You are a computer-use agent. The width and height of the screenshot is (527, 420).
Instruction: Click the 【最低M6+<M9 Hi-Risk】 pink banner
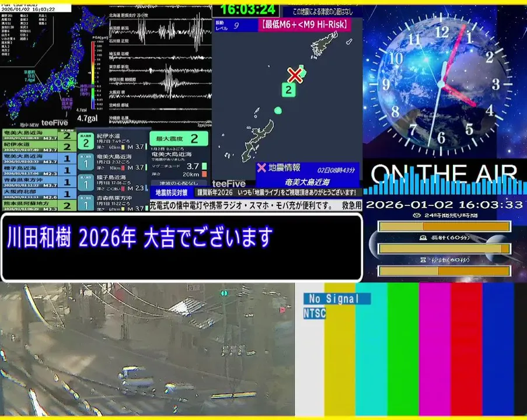[x=305, y=24]
